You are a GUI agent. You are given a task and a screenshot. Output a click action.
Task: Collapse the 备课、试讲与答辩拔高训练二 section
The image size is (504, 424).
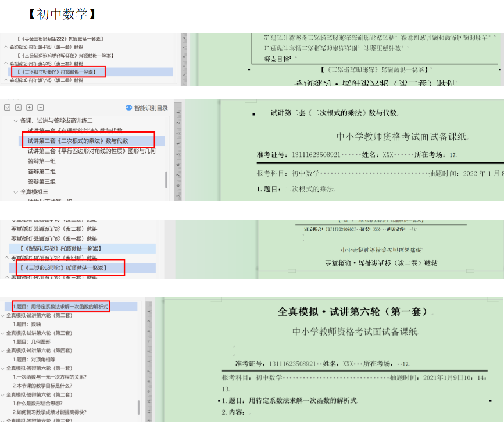[16, 120]
